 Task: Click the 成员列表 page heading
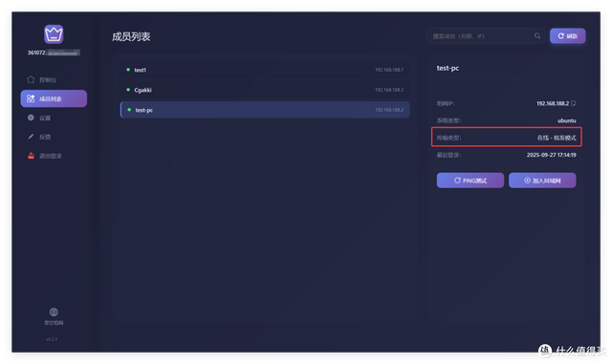click(131, 36)
